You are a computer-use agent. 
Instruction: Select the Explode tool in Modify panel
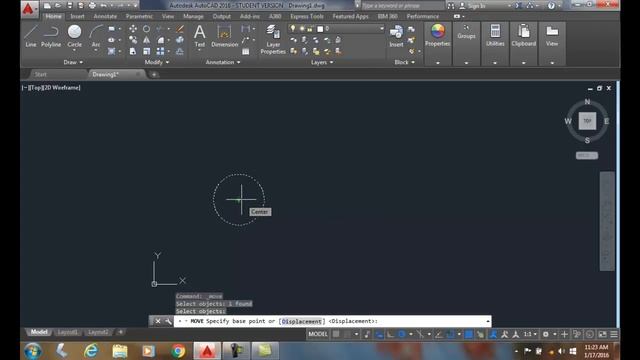click(180, 40)
